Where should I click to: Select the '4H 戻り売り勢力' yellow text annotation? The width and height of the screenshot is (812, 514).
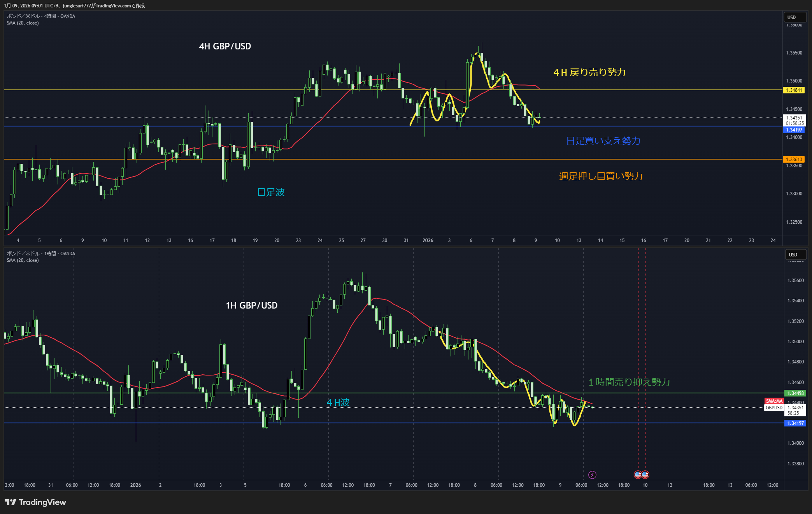tap(589, 72)
